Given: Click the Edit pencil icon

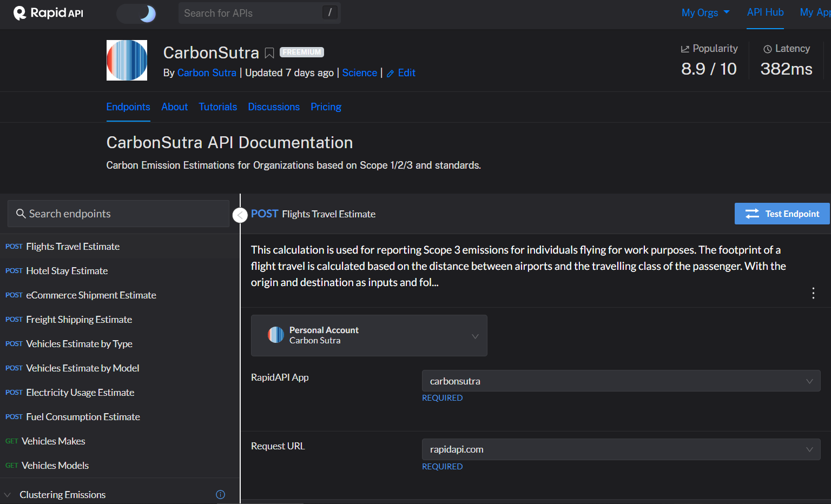Looking at the screenshot, I should coord(390,74).
